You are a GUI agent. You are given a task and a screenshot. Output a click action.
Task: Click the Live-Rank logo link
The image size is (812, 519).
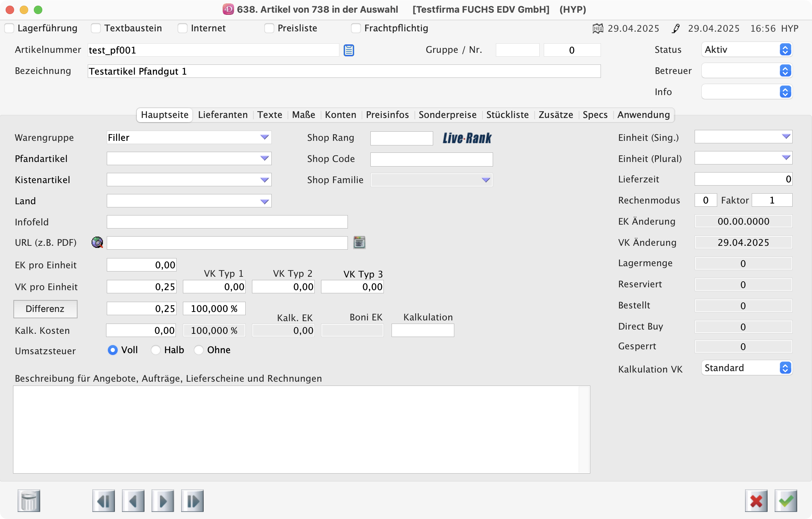[467, 138]
